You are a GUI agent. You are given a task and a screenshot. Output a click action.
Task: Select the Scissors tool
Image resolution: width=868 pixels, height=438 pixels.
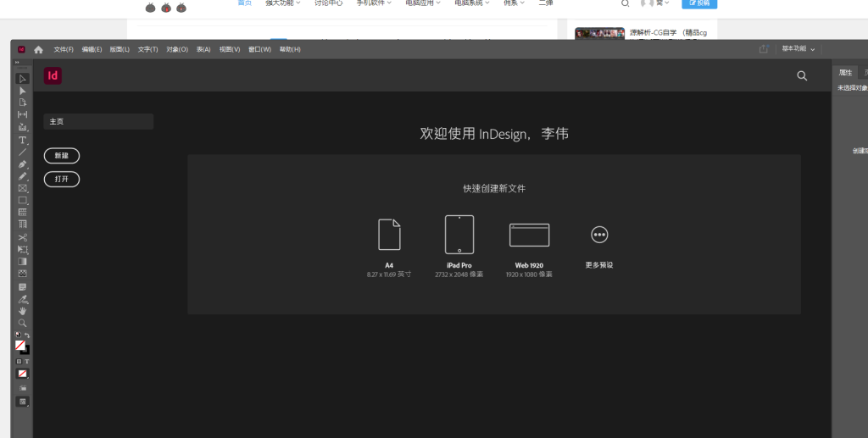click(22, 238)
